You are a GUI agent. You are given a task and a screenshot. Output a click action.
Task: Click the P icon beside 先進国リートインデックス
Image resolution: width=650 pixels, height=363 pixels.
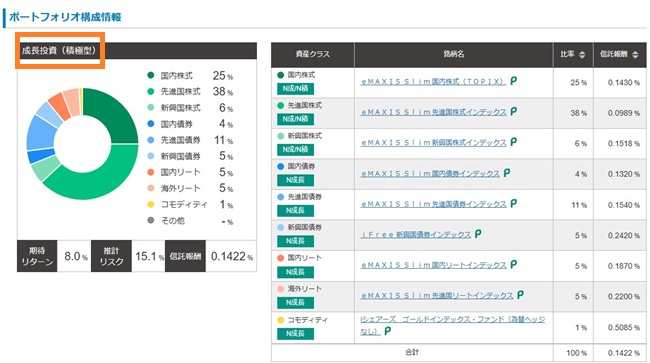[x=520, y=295]
